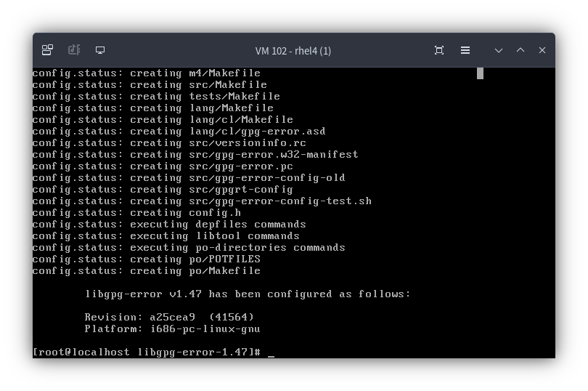This screenshot has width=588, height=391.
Task: Minimize the VM 102 window with down chevron
Action: point(499,50)
